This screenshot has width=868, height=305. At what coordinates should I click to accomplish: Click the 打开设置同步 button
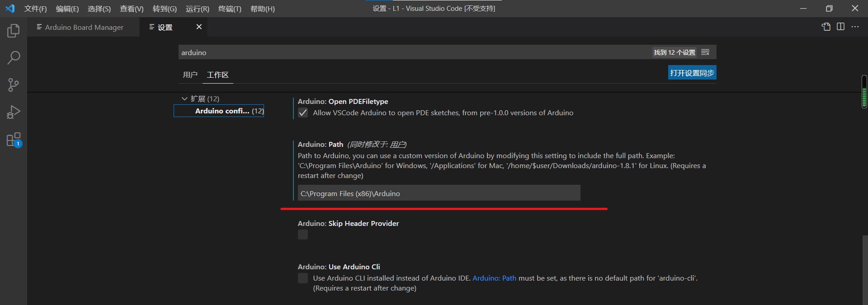[x=692, y=73]
